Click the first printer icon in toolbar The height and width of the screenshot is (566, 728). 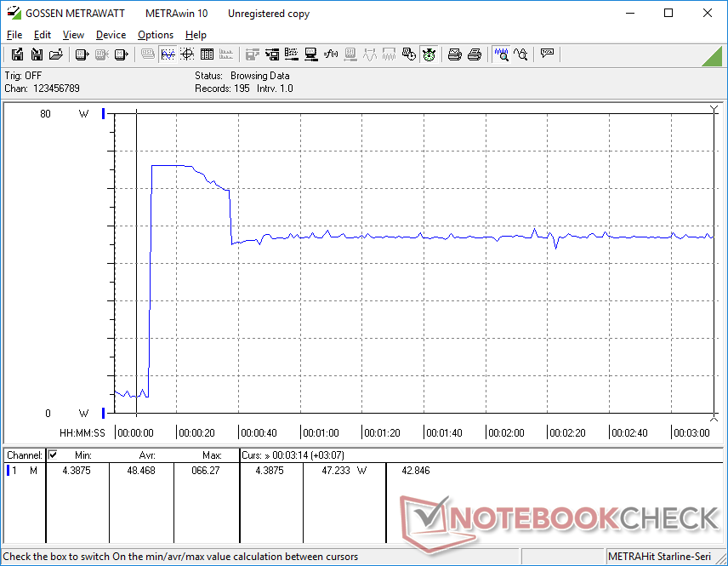click(455, 54)
